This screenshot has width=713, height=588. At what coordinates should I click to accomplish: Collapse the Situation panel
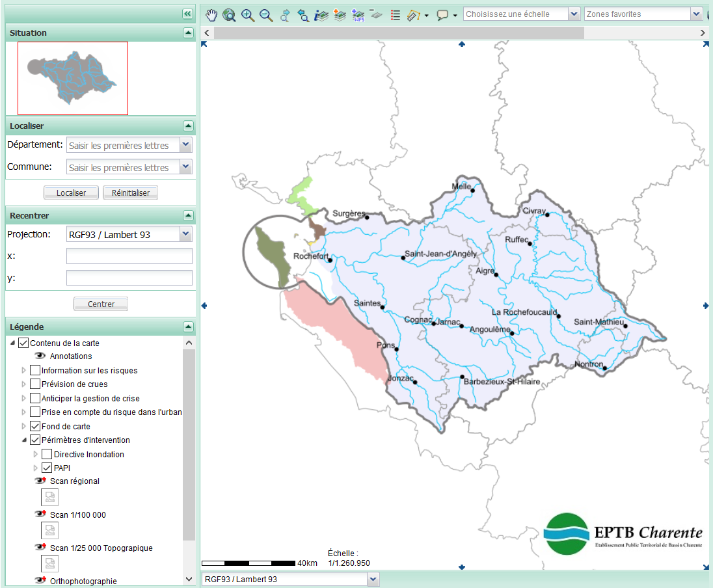[x=188, y=33]
